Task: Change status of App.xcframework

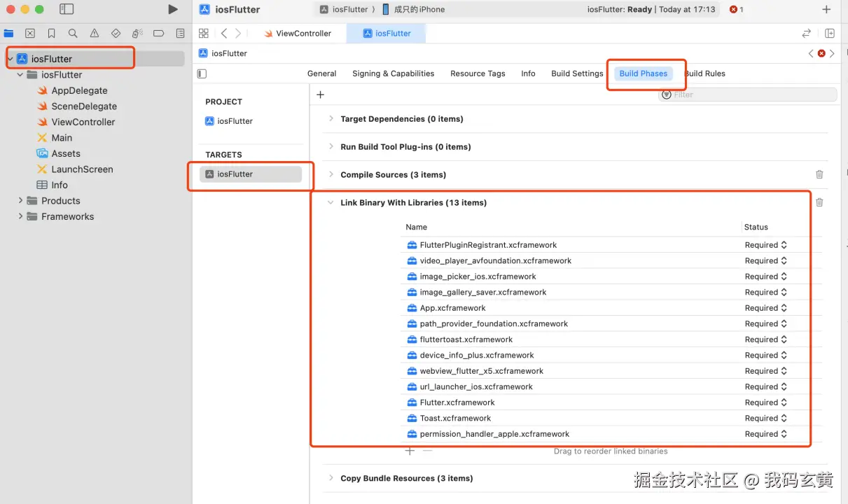Action: 766,308
